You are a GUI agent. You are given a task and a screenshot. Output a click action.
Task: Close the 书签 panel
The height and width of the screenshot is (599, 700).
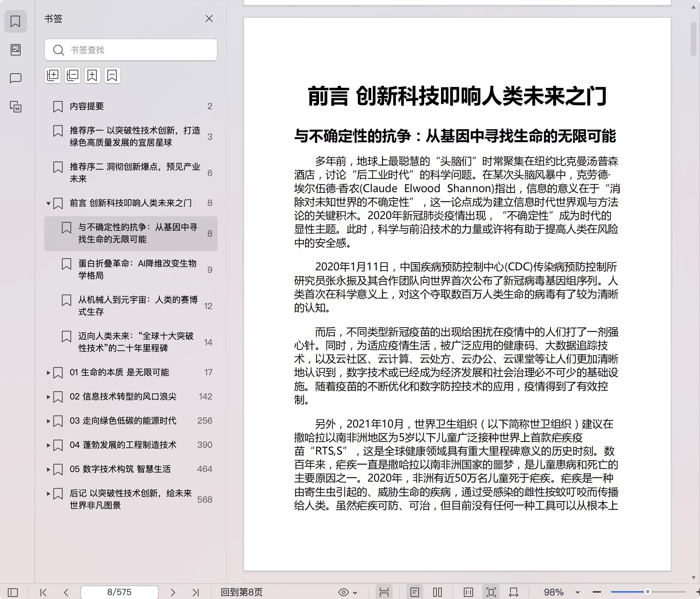209,18
